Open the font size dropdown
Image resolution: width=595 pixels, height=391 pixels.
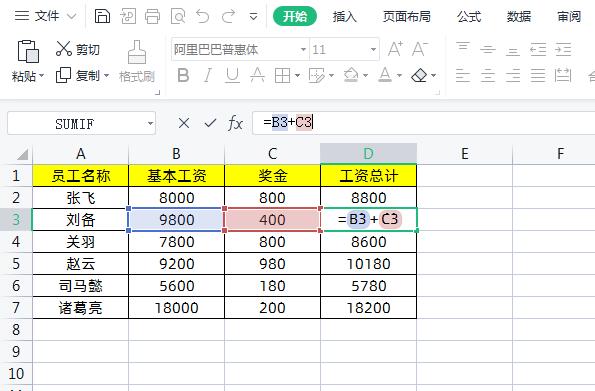click(x=373, y=49)
